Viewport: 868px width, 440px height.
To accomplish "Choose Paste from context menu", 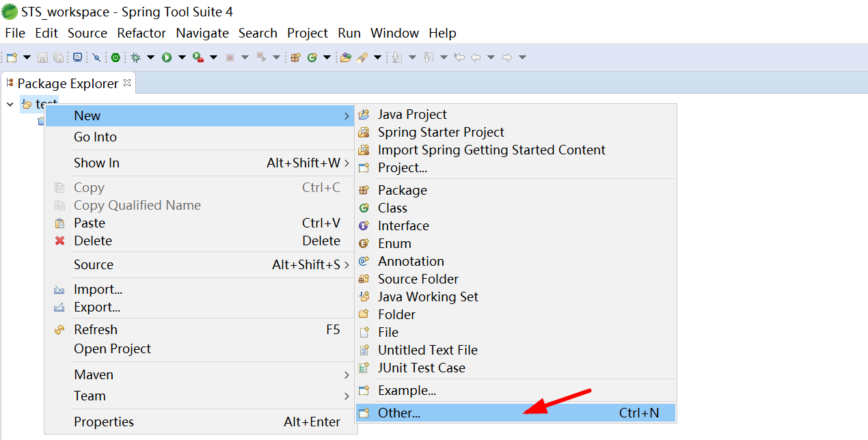I will [x=199, y=223].
